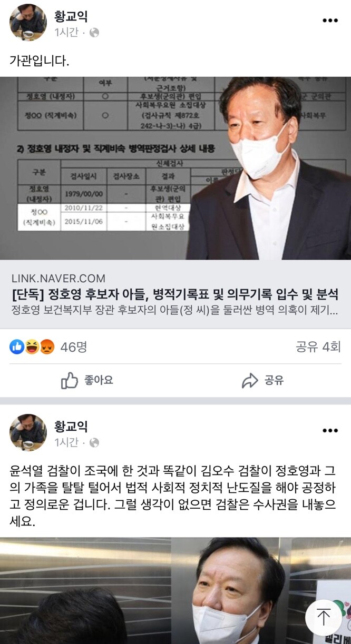This screenshot has width=351, height=644.
Task: Click the thumbs-up like reaction icon
Action: [17, 346]
